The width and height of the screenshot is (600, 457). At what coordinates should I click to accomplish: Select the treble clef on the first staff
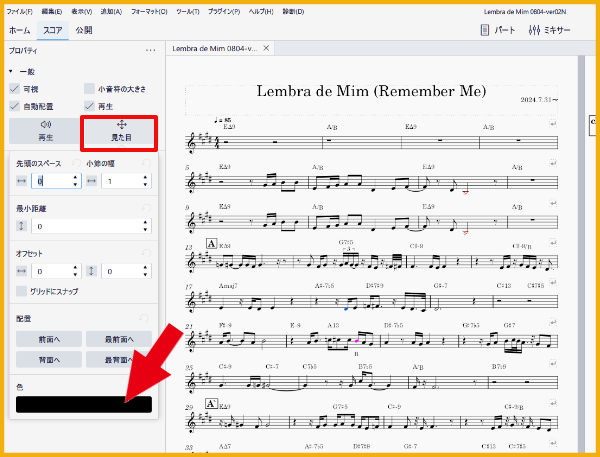pos(191,143)
